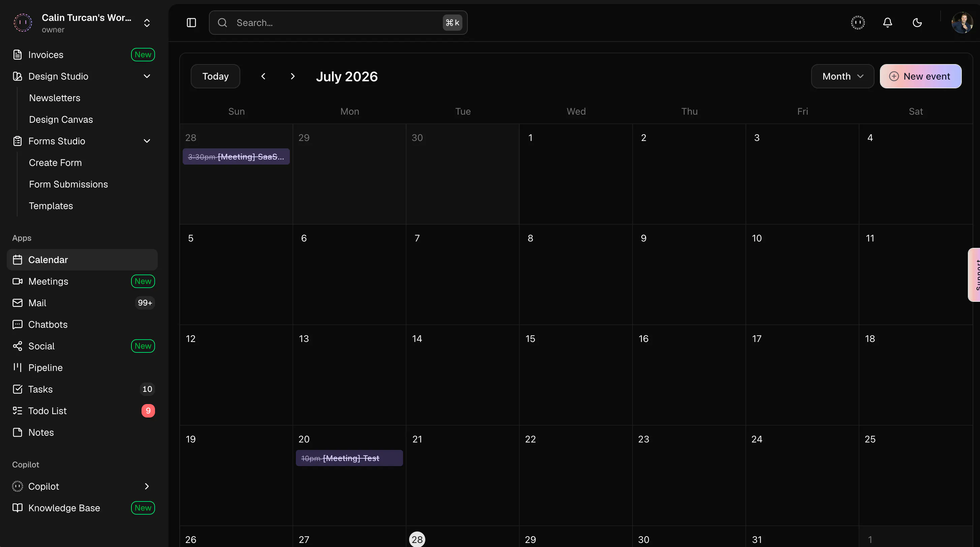Open Form Submissions
This screenshot has height=547, width=980.
click(x=68, y=184)
